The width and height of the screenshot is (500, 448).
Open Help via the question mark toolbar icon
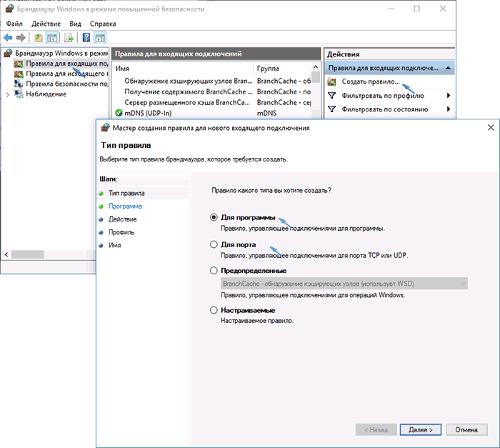[x=86, y=38]
